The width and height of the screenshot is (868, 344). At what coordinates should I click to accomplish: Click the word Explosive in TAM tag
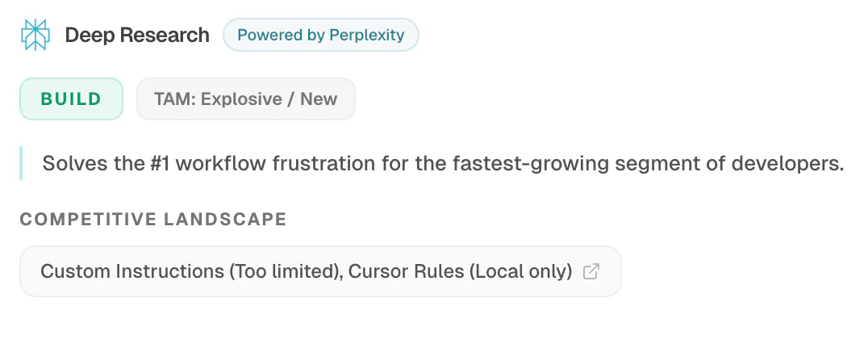pos(241,99)
